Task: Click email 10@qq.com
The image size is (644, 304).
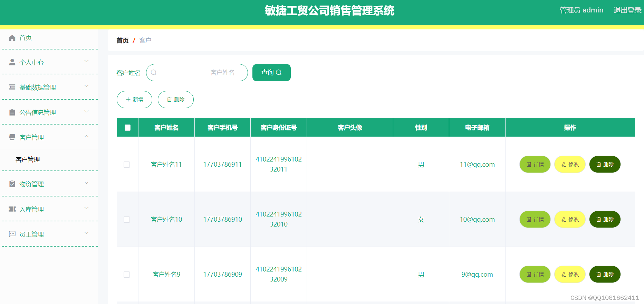Action: click(x=477, y=220)
